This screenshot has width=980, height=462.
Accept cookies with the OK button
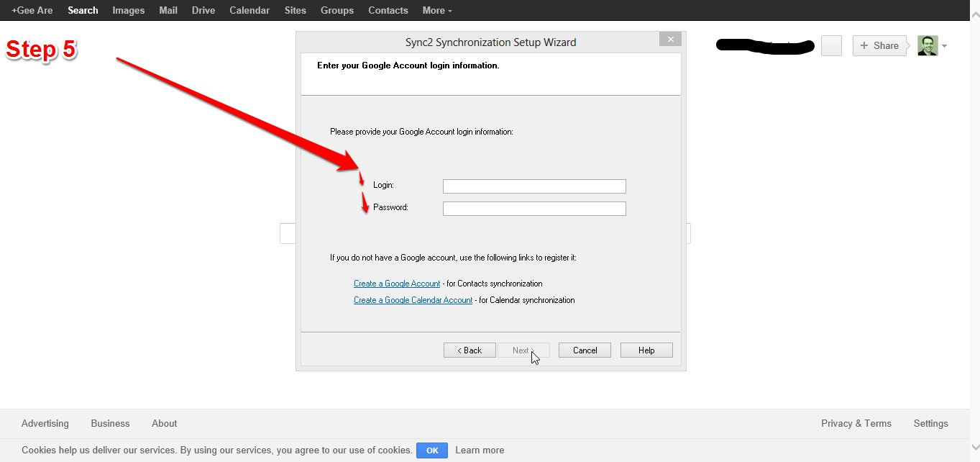(x=432, y=450)
